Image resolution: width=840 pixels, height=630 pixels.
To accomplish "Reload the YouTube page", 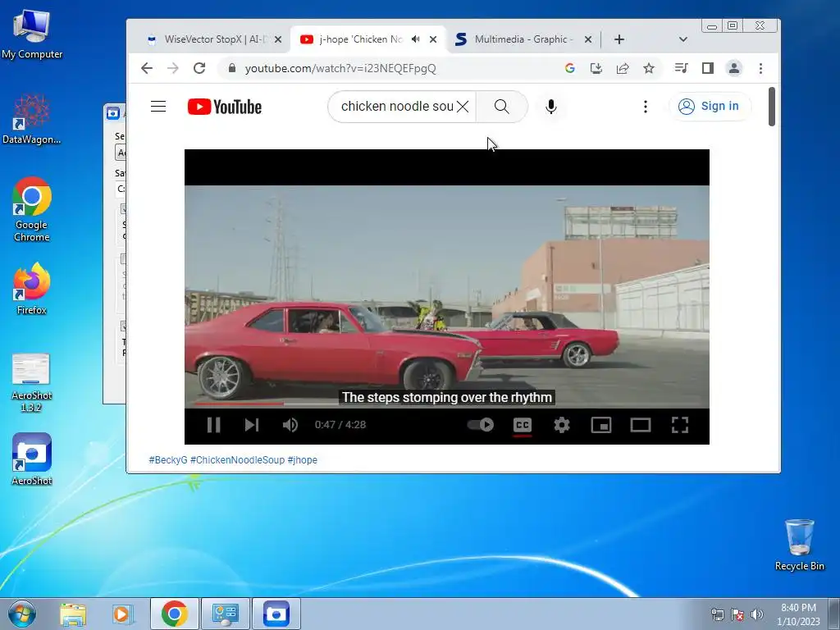I will pos(199,68).
